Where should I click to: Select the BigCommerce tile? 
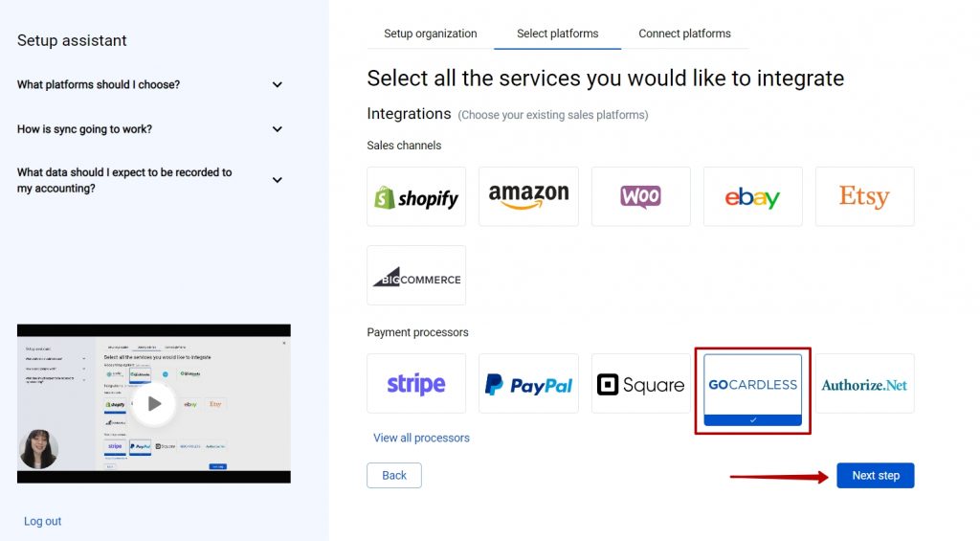coord(416,275)
